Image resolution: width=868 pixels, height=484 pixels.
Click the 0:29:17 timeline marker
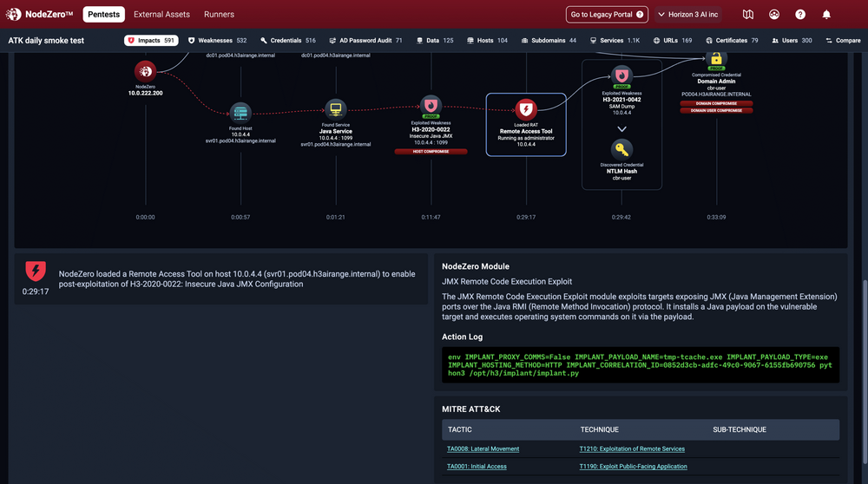coord(526,217)
